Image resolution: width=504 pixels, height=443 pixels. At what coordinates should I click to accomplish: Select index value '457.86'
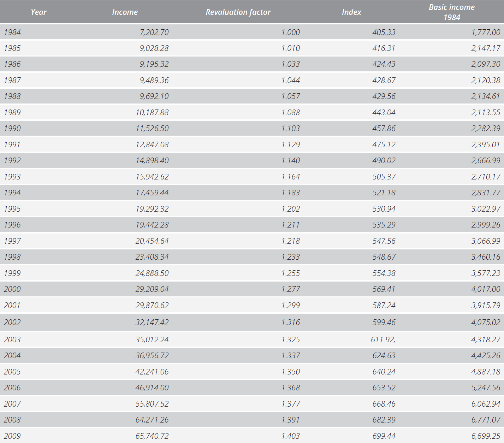pos(384,128)
